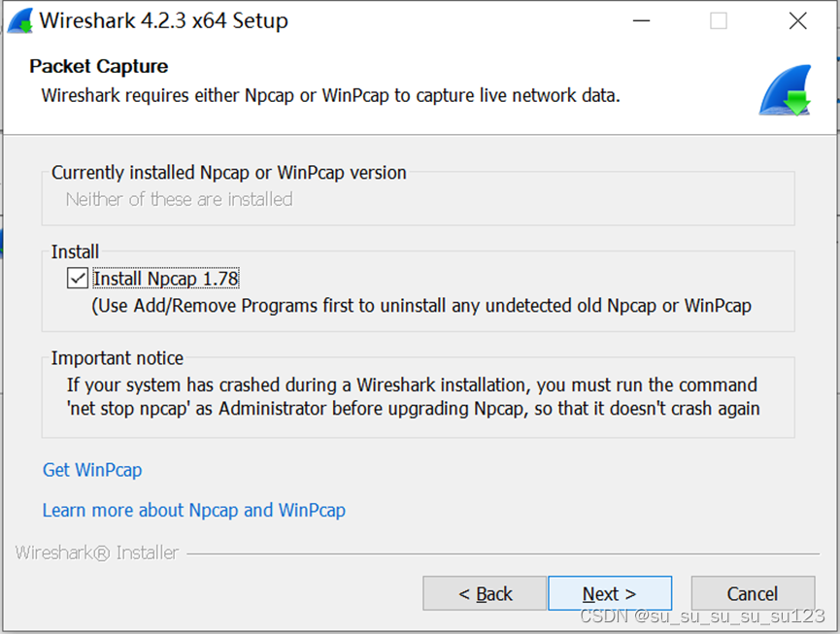
Task: Continue with the Next > button
Action: click(610, 593)
